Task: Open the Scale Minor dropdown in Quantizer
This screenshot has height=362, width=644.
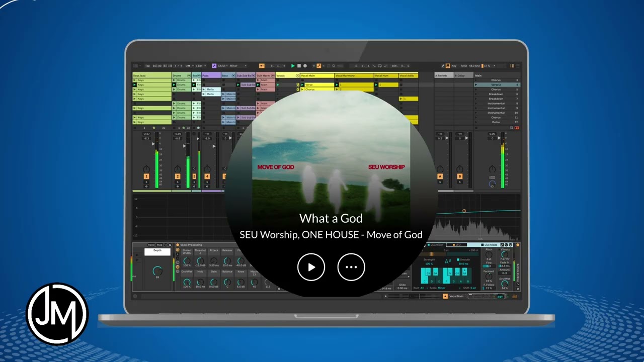Action: (x=449, y=288)
